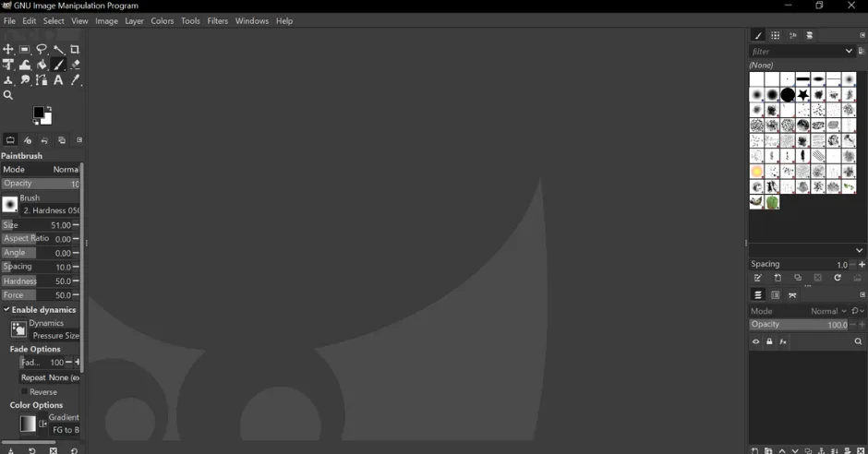Select the green pepper brush
Screen dimensions: 868x454
(x=772, y=202)
